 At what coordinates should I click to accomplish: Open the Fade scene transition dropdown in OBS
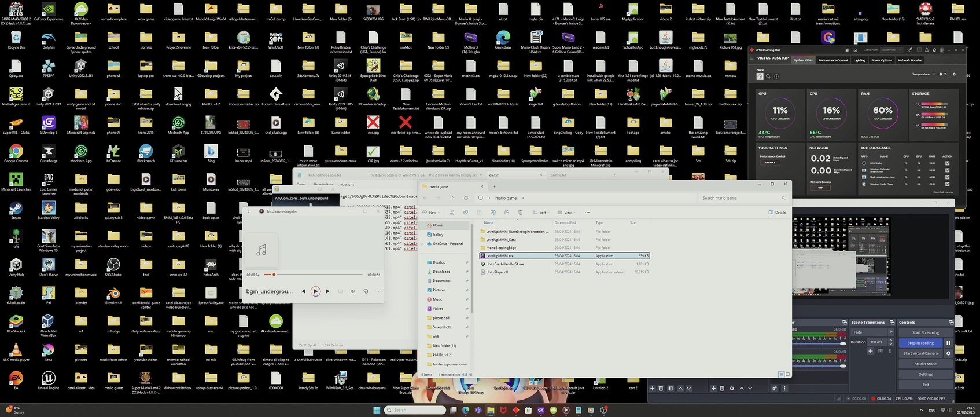pos(872,332)
